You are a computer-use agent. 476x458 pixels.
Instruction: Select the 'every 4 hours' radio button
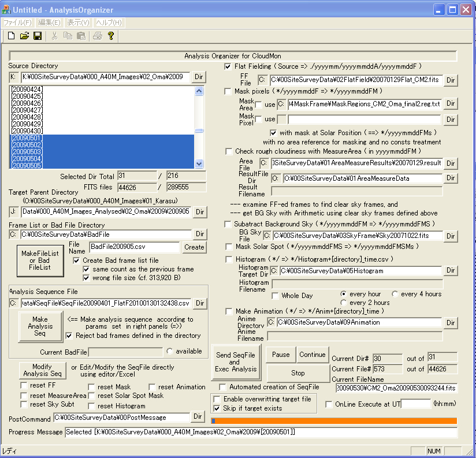click(395, 294)
